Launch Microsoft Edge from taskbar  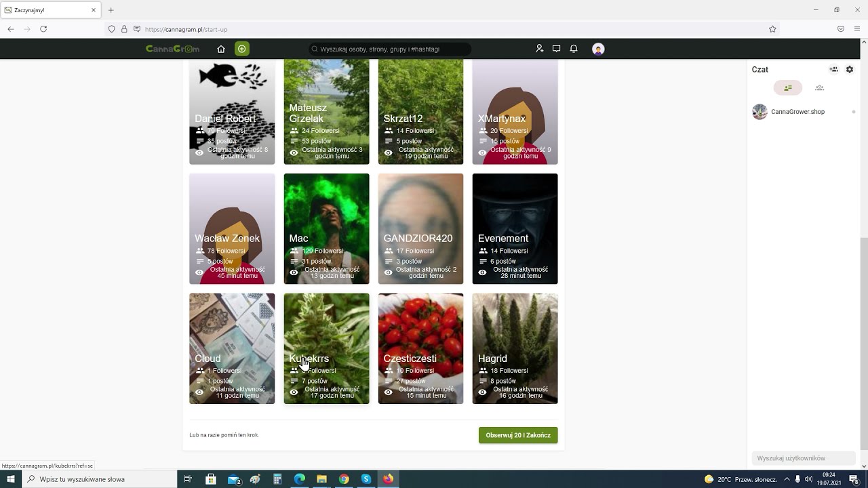point(300,479)
